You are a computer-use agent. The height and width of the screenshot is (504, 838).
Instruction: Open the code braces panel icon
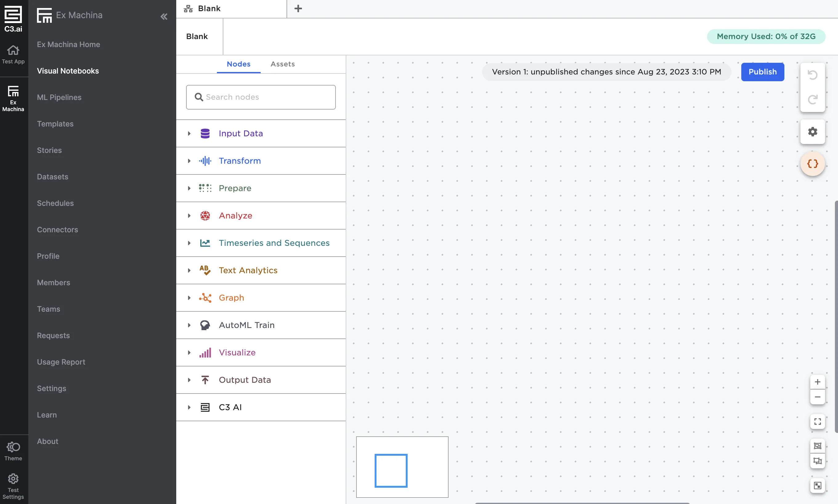[x=812, y=164]
